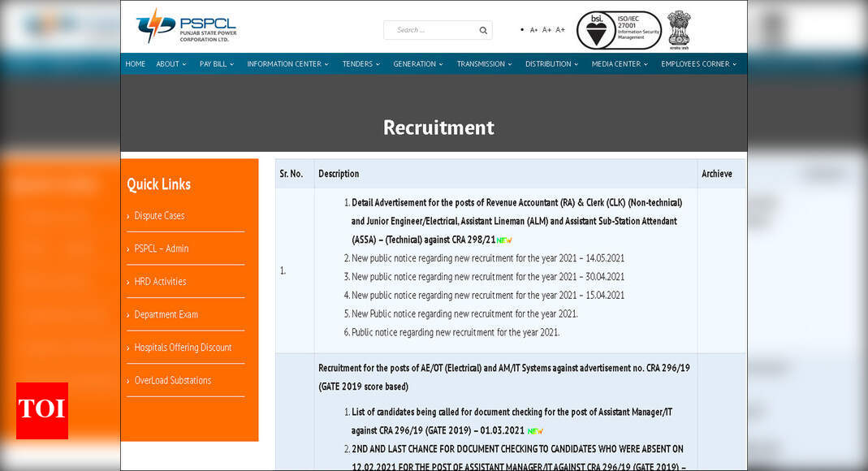The height and width of the screenshot is (471, 868).
Task: Open the CRA 298/21 detail advertisement link
Action: [516, 221]
